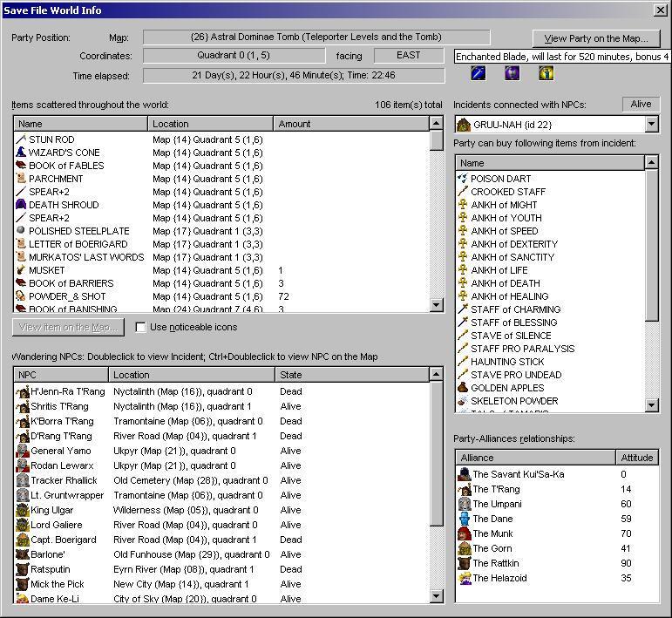Sort alliances by the Attitude column header
This screenshot has height=618, width=672.
(636, 458)
